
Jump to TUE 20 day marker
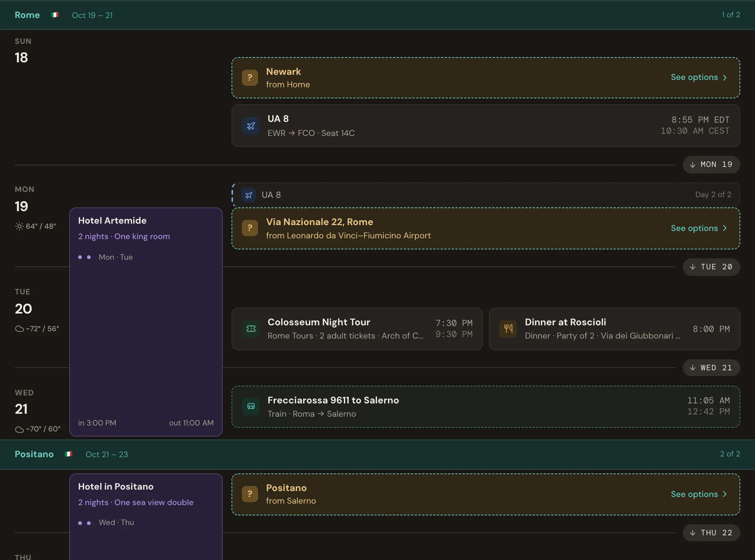(711, 267)
